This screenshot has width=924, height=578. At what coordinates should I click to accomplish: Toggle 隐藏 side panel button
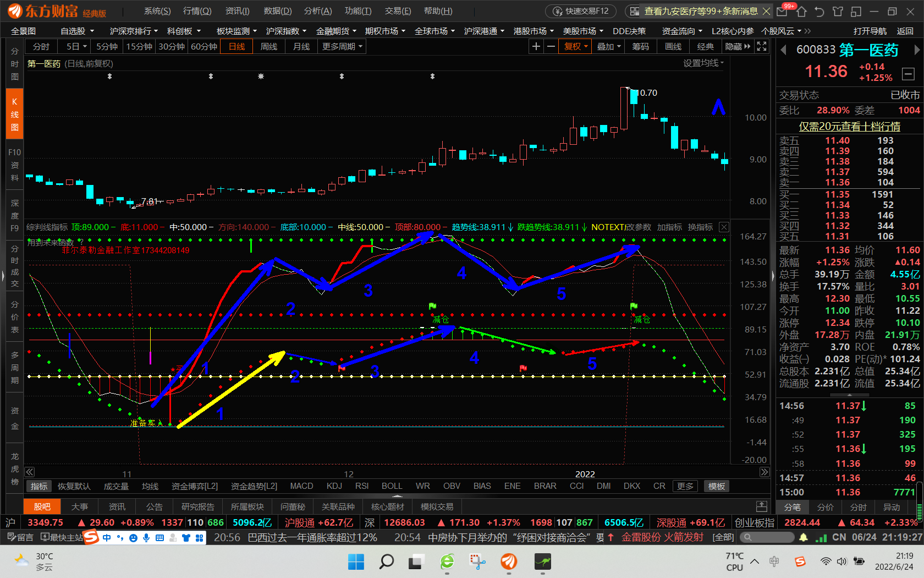coord(738,47)
